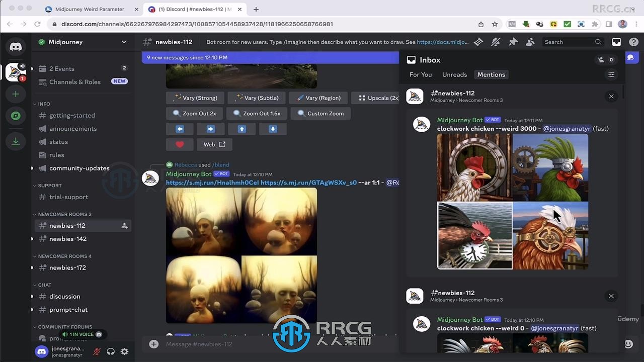
Task: Open Channels & Roles item
Action: [83, 82]
